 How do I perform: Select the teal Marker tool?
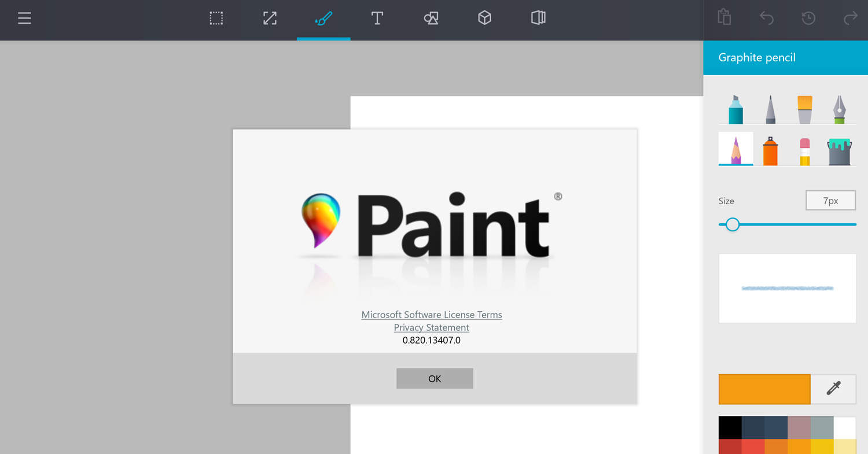pyautogui.click(x=735, y=109)
